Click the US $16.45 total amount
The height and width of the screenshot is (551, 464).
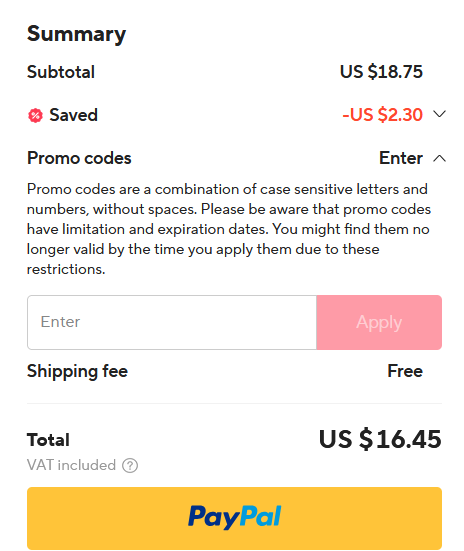(380, 439)
